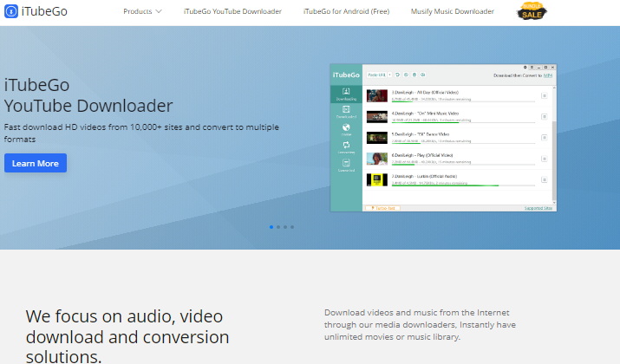Click MP4 convert format link in app preview

pos(548,75)
